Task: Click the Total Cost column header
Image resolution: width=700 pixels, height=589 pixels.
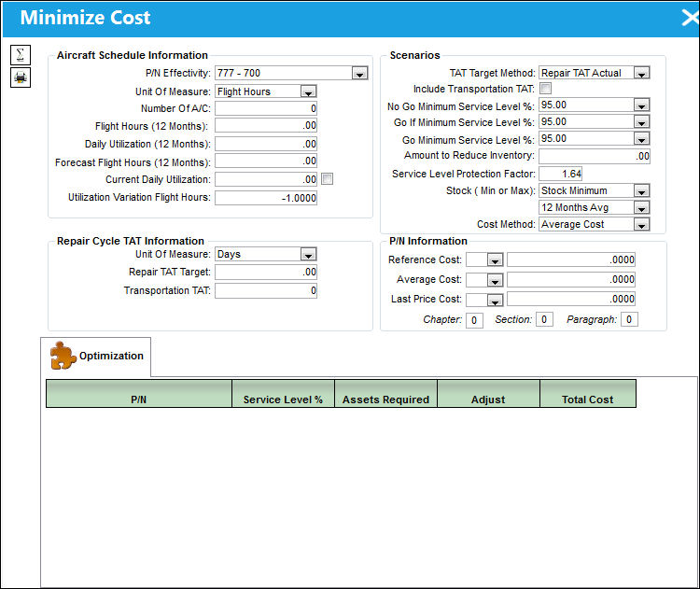Action: [587, 394]
